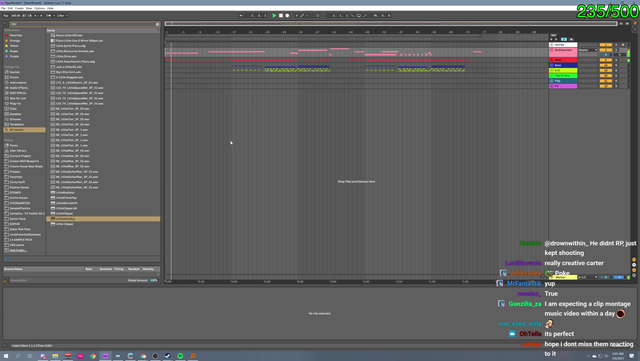
Task: Click the Tap tempo button
Action: coord(6,16)
